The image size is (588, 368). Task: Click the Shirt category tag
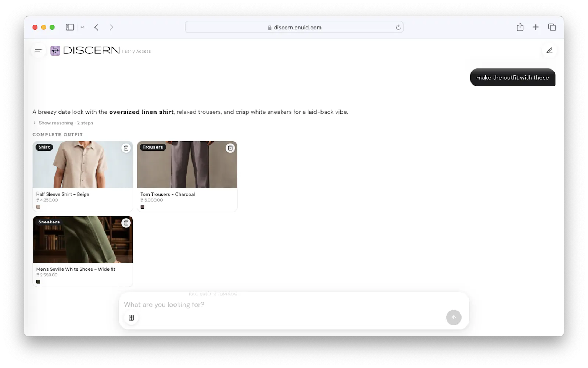(x=44, y=147)
